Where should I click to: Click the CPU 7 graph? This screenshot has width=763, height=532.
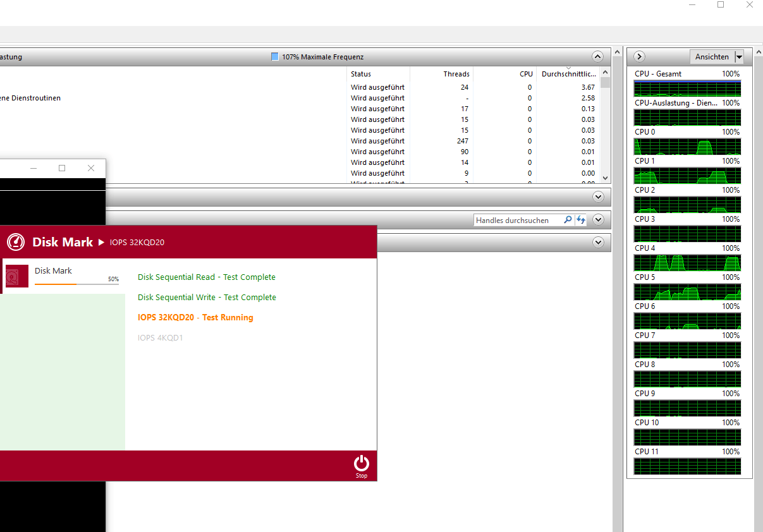(x=687, y=350)
